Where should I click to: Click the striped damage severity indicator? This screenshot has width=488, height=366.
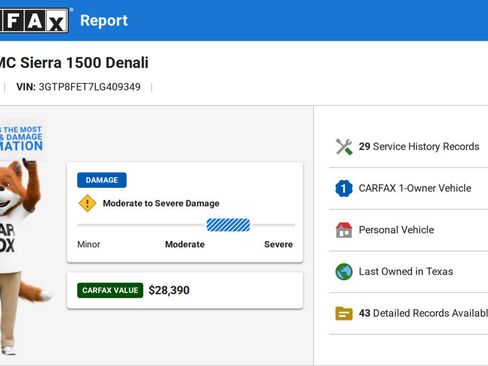pyautogui.click(x=228, y=225)
